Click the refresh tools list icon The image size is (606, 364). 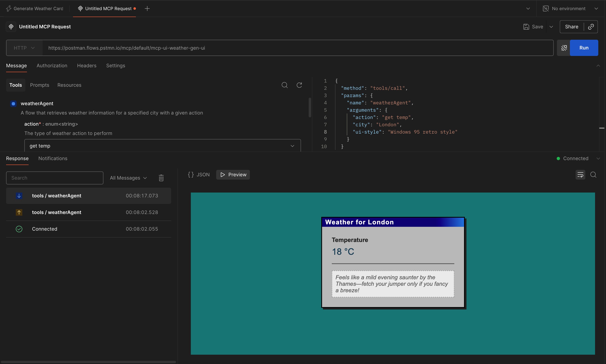click(299, 85)
